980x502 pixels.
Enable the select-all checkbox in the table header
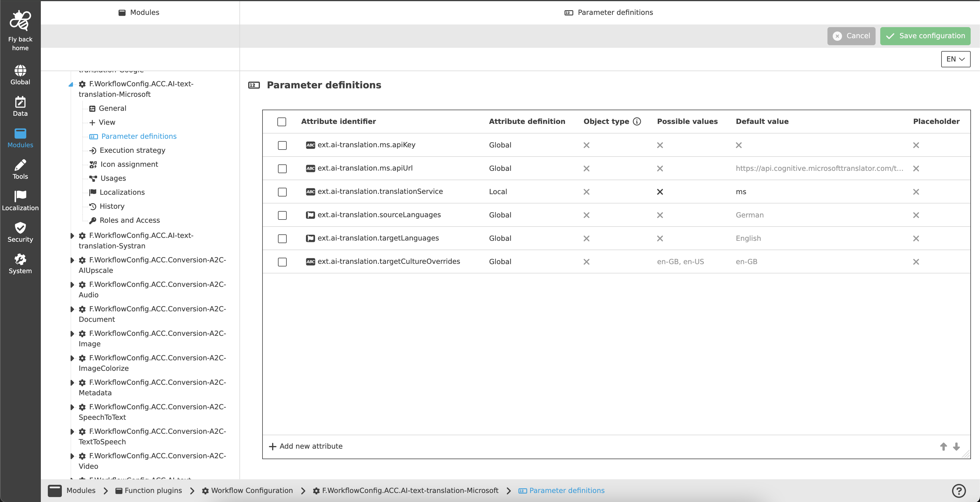tap(282, 122)
